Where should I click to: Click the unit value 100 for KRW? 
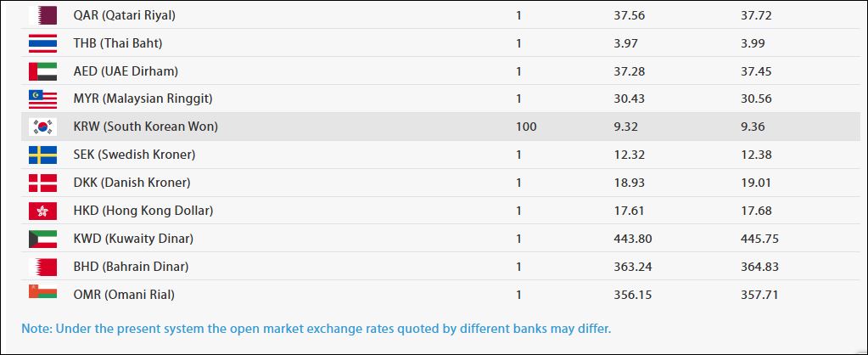pyautogui.click(x=526, y=127)
